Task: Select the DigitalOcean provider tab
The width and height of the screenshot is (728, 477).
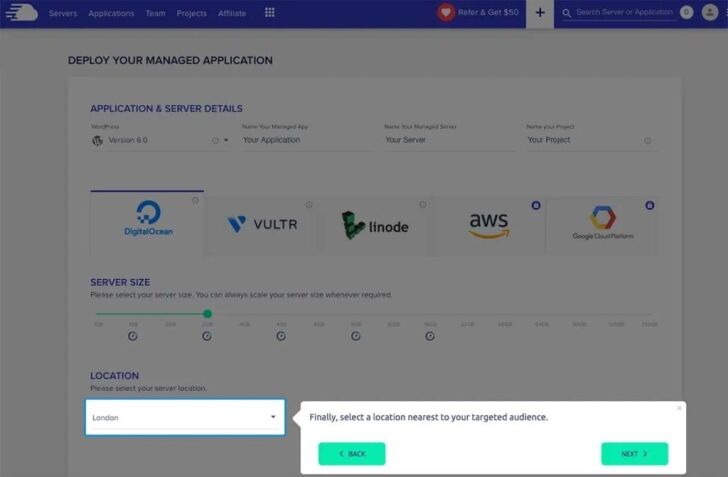Action: coord(147,222)
